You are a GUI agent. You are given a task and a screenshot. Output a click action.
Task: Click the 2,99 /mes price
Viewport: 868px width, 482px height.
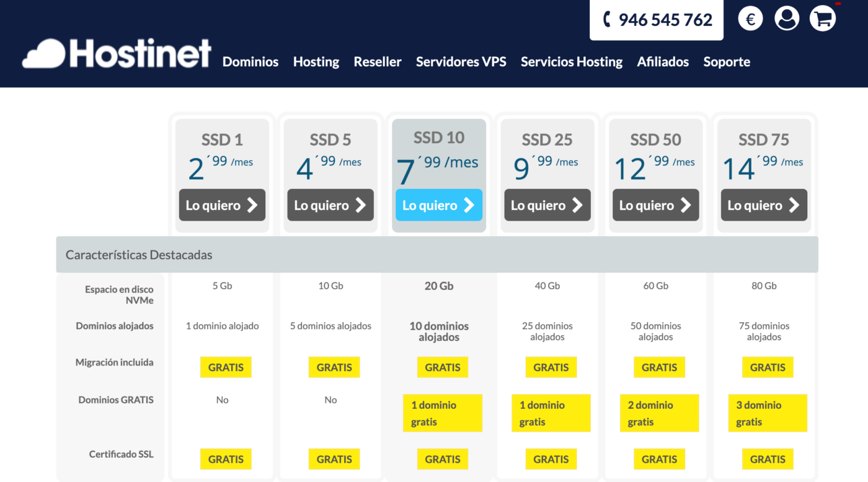pyautogui.click(x=221, y=169)
